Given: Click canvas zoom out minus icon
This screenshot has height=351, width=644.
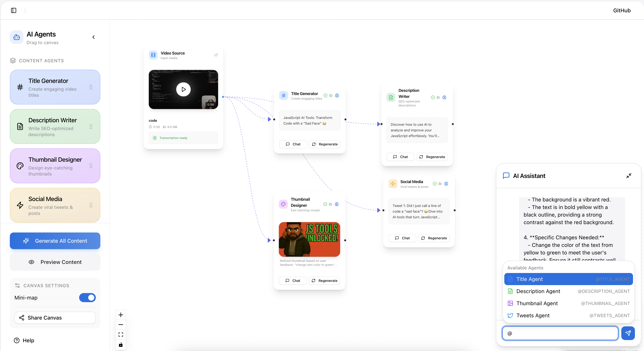Looking at the screenshot, I should [121, 324].
